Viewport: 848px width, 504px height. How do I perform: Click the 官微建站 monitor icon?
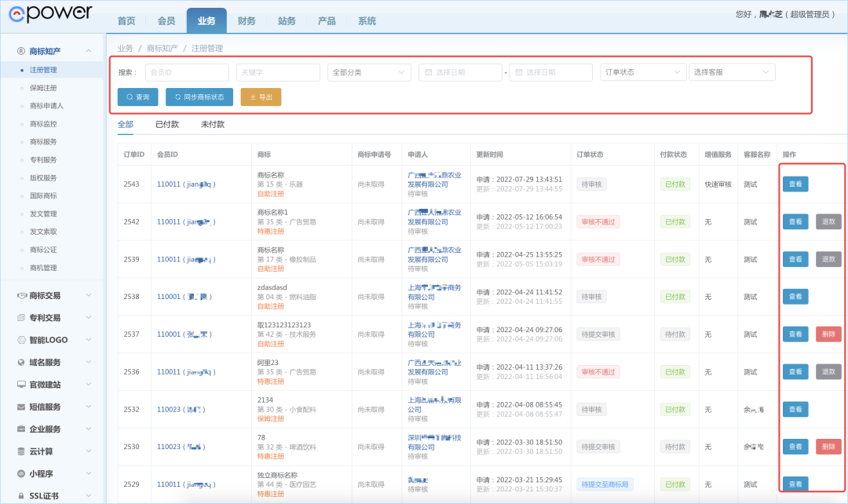pyautogui.click(x=21, y=384)
